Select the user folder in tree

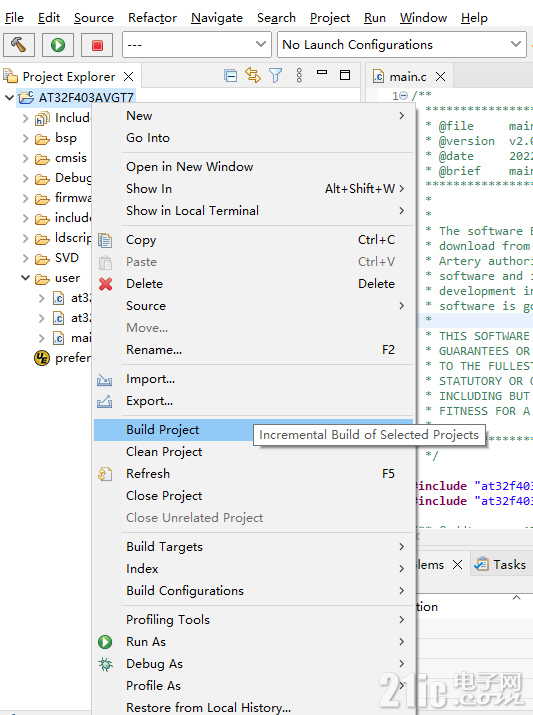[67, 278]
